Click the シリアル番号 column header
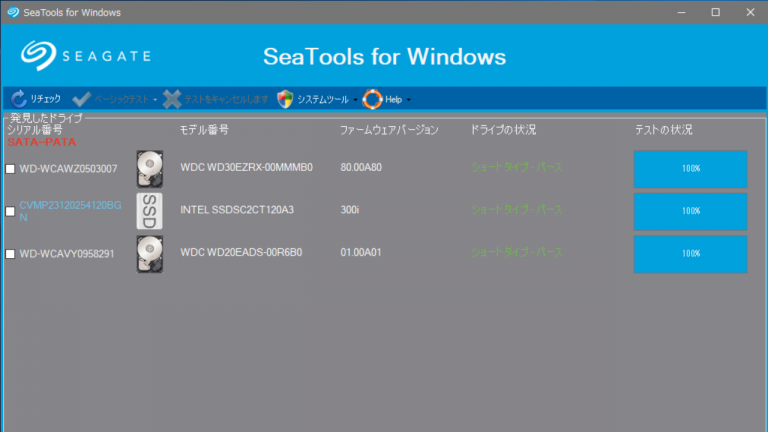The height and width of the screenshot is (432, 768). [35, 130]
